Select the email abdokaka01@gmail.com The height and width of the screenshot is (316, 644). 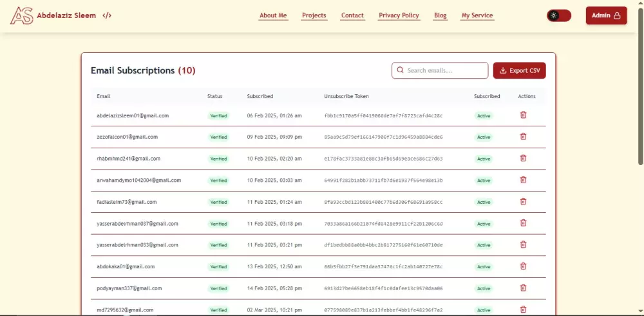(x=126, y=266)
